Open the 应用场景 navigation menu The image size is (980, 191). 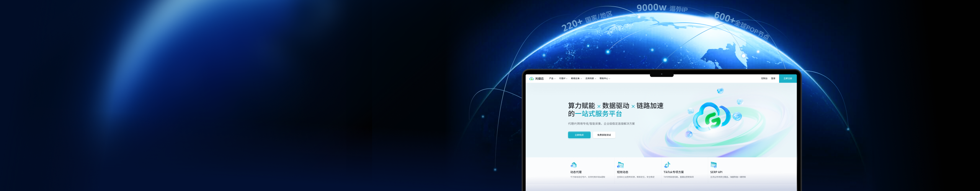590,79
